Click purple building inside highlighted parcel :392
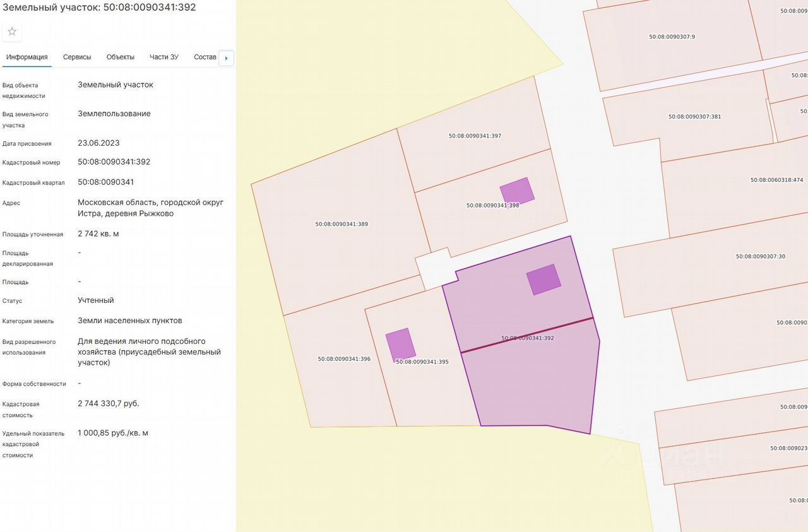The height and width of the screenshot is (532, 808). coord(544,280)
